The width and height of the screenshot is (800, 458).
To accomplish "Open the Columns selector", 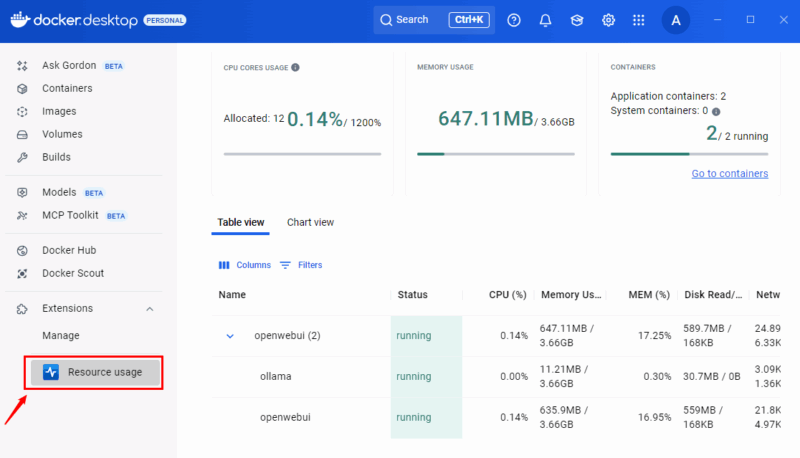I will [245, 265].
